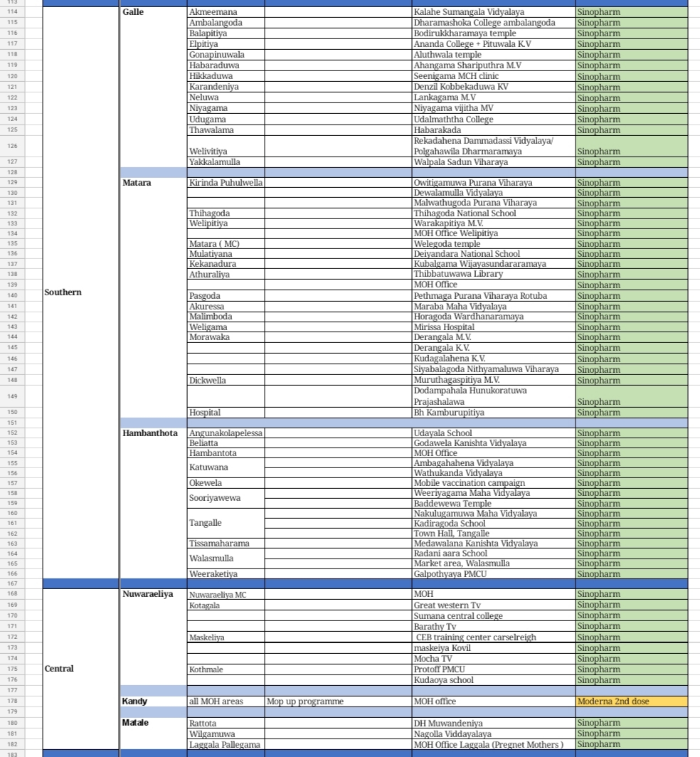The width and height of the screenshot is (700, 757).
Task: Click the Moderna 2nd dose cell
Action: [x=632, y=701]
